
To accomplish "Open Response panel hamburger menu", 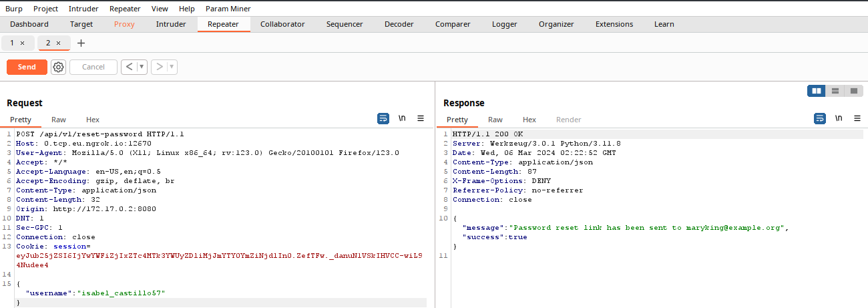I will [857, 118].
